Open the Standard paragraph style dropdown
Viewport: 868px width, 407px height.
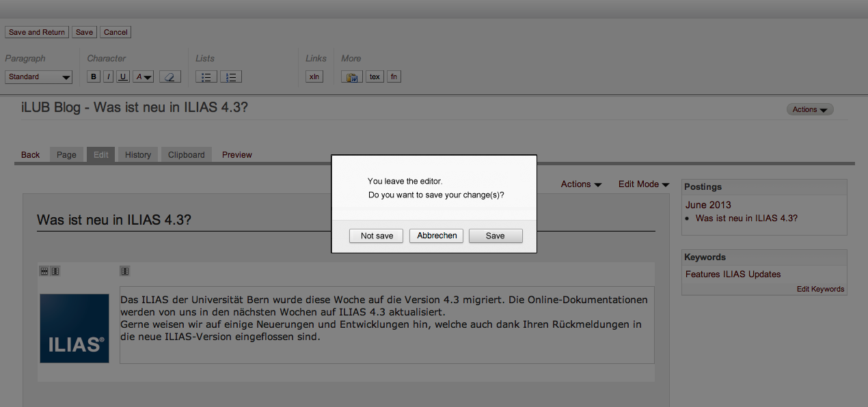(x=39, y=77)
